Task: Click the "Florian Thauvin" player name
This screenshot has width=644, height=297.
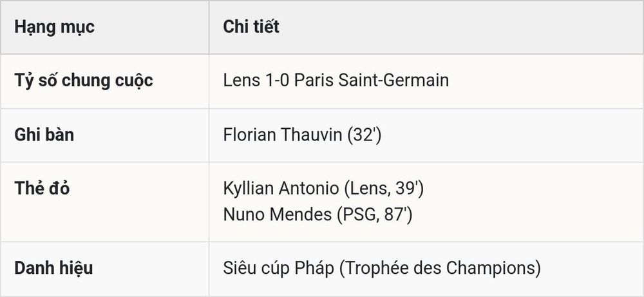Action: pos(283,135)
